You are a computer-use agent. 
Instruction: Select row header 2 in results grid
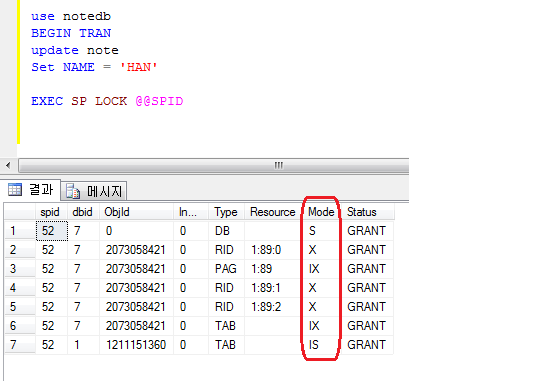[20, 250]
